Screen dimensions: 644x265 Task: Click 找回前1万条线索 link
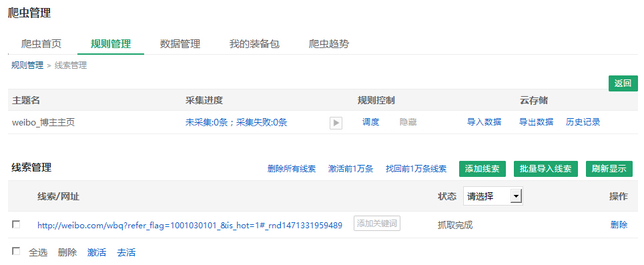pos(416,169)
